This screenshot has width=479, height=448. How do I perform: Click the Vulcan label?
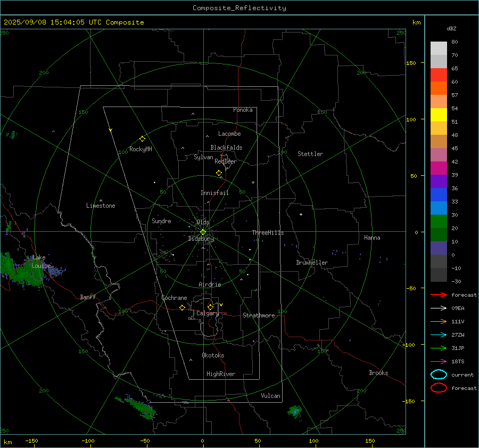[x=271, y=396]
